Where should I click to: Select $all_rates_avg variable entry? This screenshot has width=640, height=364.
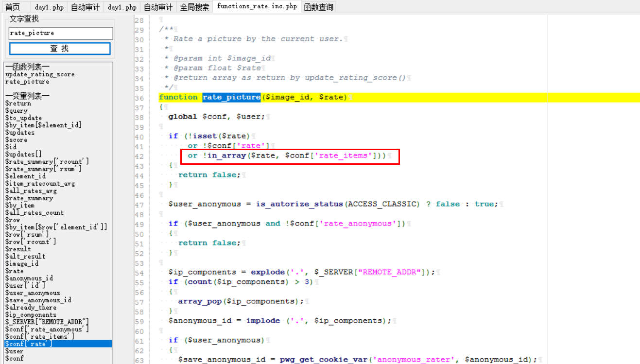pos(31,191)
